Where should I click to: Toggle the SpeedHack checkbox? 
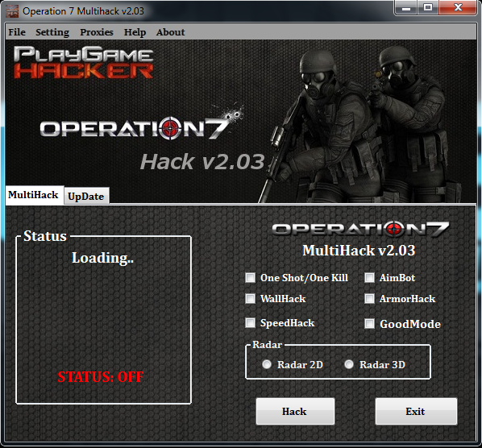click(x=250, y=323)
